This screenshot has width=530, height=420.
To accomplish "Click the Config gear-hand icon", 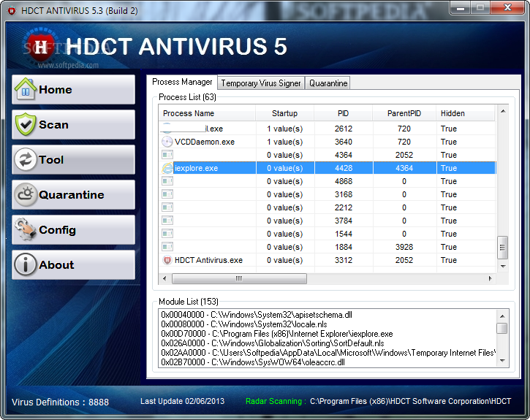I will (x=26, y=229).
